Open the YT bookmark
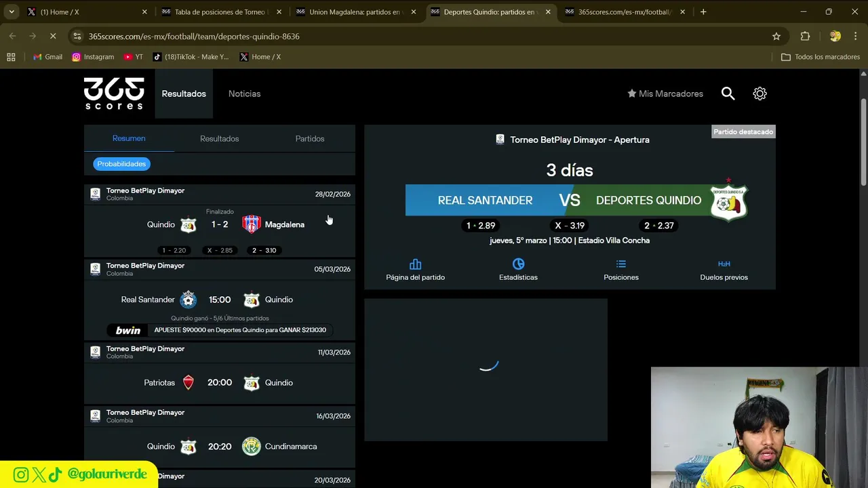 point(133,57)
